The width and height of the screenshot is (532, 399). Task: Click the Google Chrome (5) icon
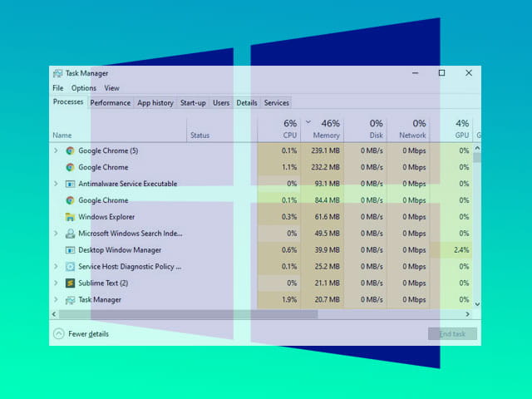(x=70, y=150)
